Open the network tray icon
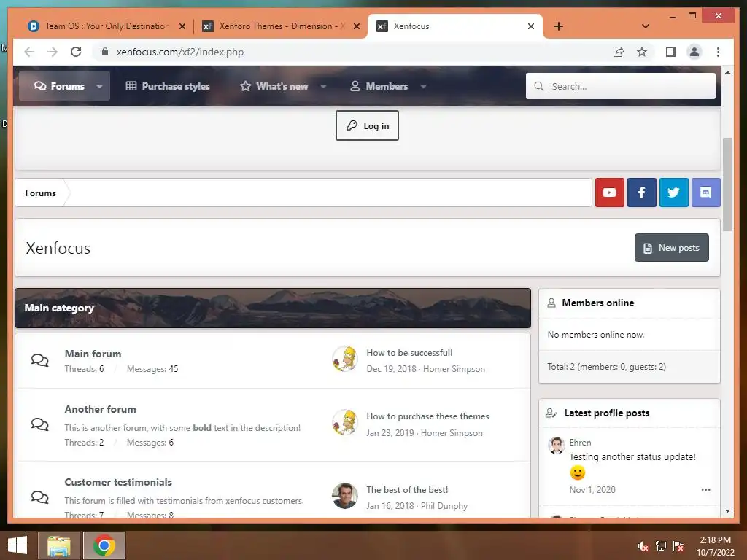This screenshot has height=560, width=747. [661, 545]
